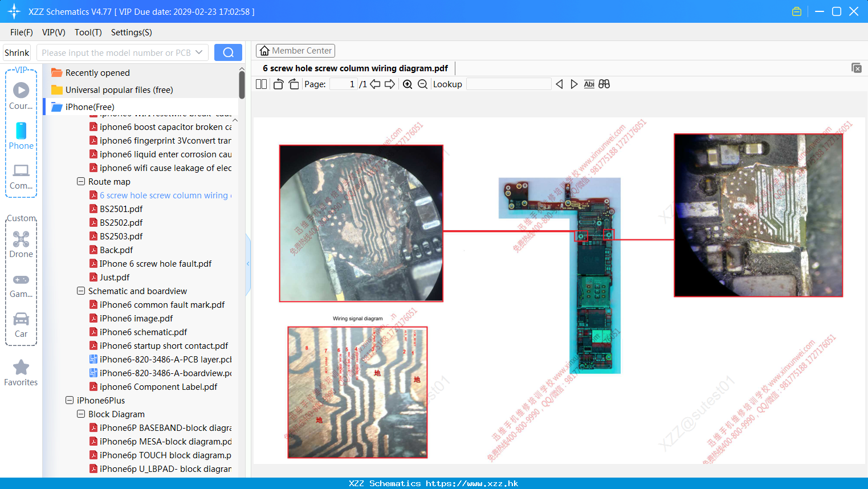Click the binoculars search icon
The width and height of the screenshot is (868, 489).
tap(604, 84)
